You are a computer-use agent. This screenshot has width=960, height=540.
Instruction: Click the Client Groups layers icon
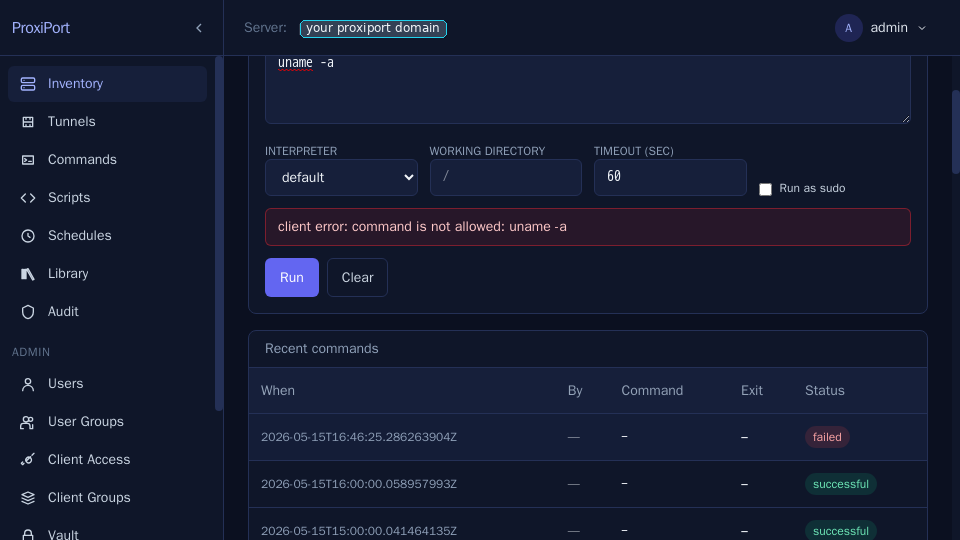click(28, 498)
